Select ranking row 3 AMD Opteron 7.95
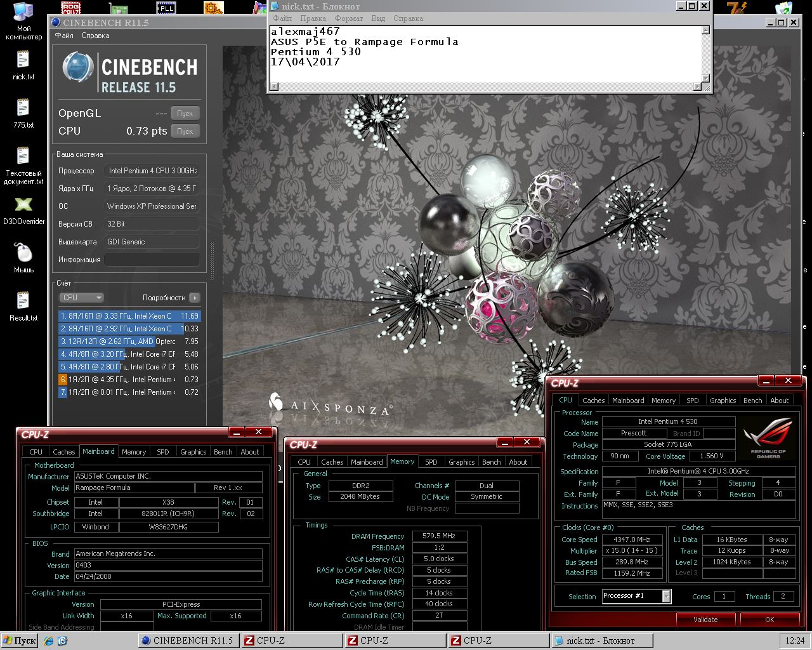The width and height of the screenshot is (812, 650). [129, 341]
